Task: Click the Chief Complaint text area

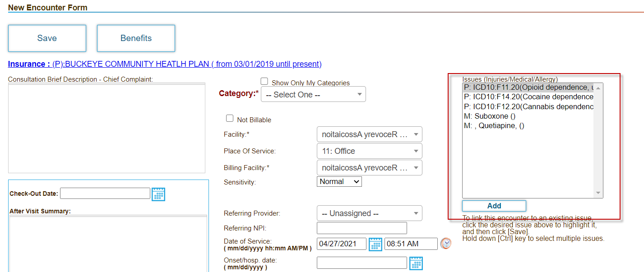Action: pos(107,128)
